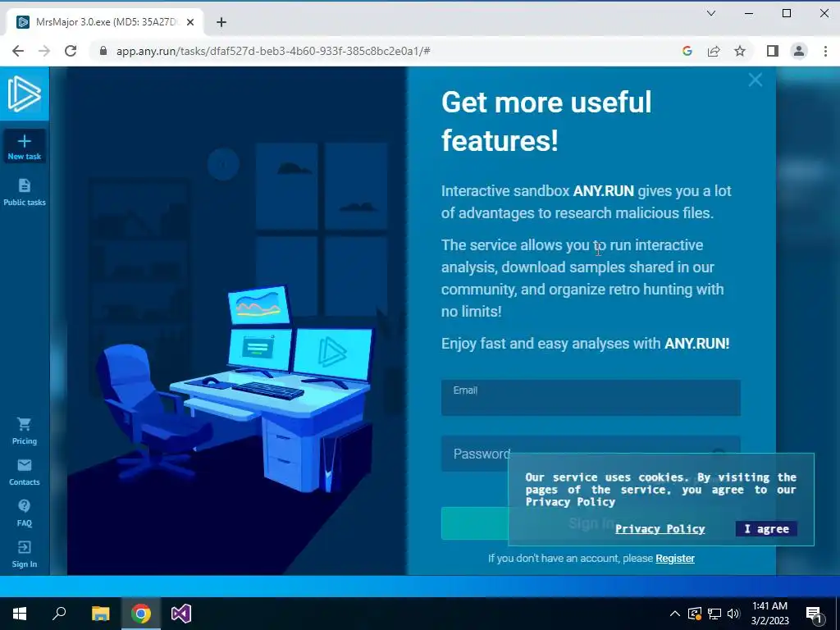
Task: Select the MrsMajor 3.0.exe tab
Action: click(104, 22)
